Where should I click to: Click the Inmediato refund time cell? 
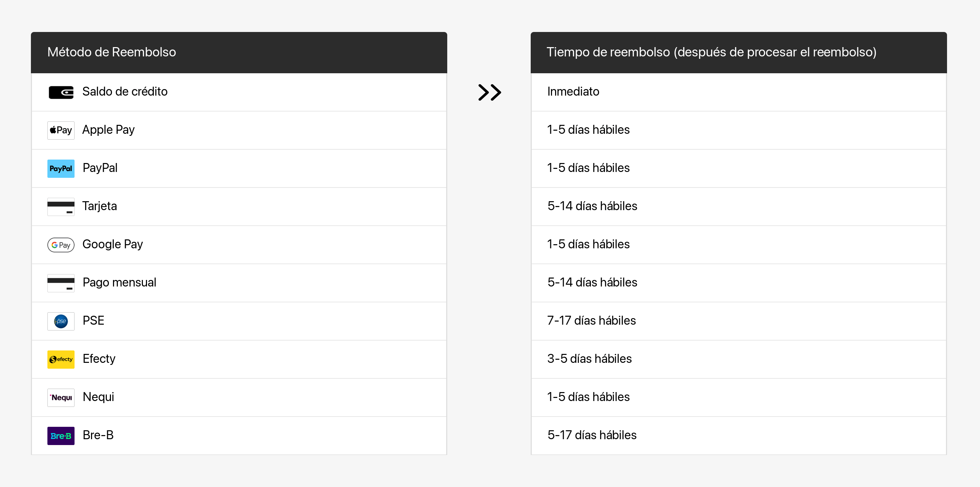pos(739,92)
